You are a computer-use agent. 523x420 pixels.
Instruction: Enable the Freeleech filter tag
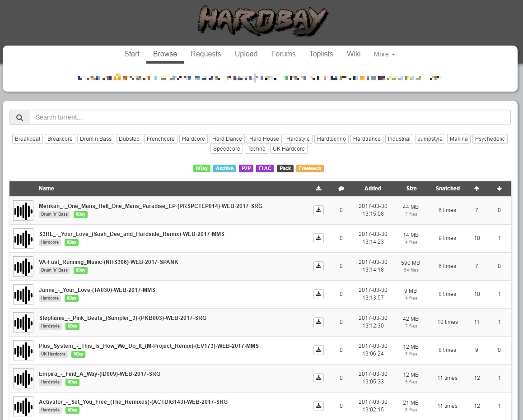(310, 168)
